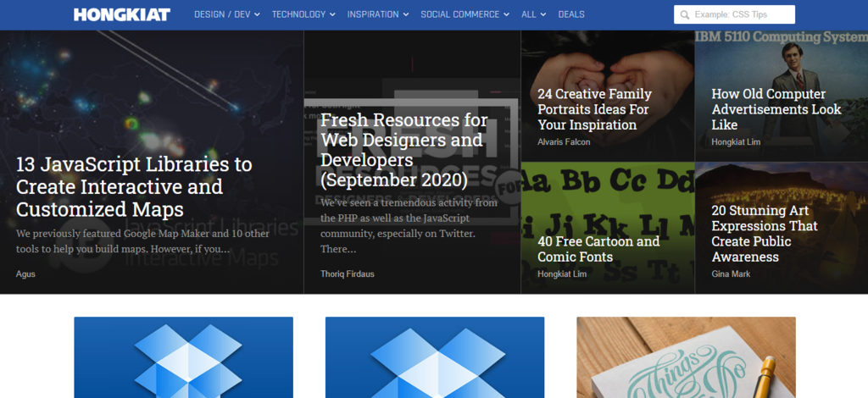Viewport: 868px width, 398px height.
Task: Click the Hongkiat logo
Action: 122,14
